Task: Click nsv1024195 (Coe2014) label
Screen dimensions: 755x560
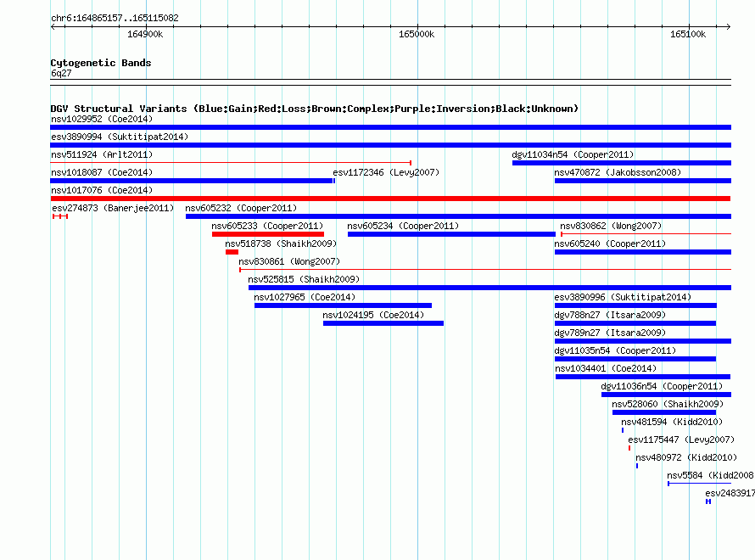Action: (373, 315)
